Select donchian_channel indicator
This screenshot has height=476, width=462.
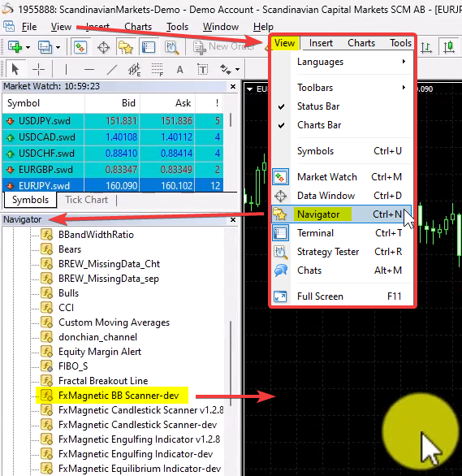pyautogui.click(x=97, y=337)
